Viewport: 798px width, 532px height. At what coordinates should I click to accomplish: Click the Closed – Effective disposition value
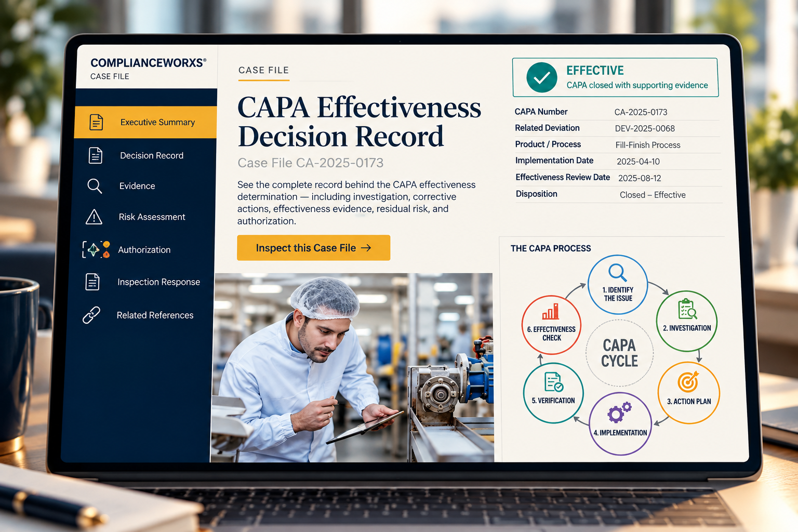click(x=653, y=195)
